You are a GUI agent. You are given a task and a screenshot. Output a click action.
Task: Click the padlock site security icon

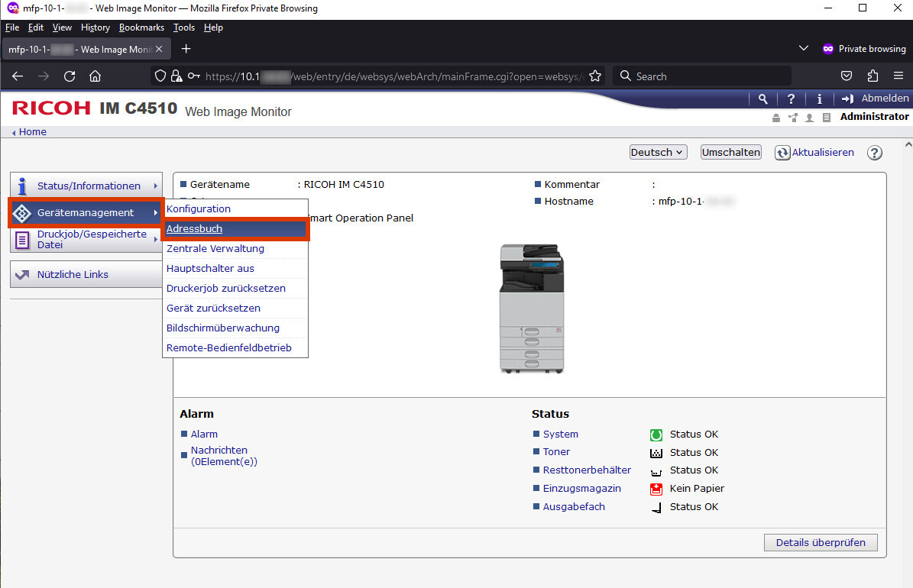click(176, 76)
